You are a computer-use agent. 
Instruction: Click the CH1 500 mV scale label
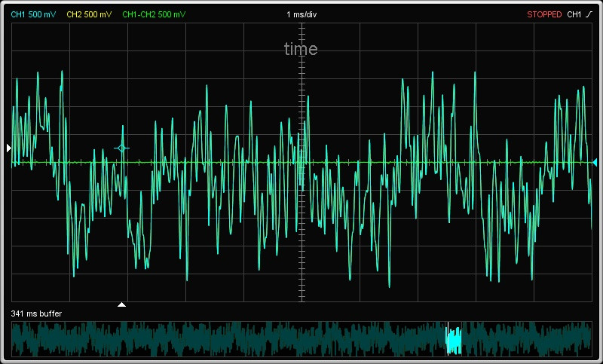pos(33,14)
